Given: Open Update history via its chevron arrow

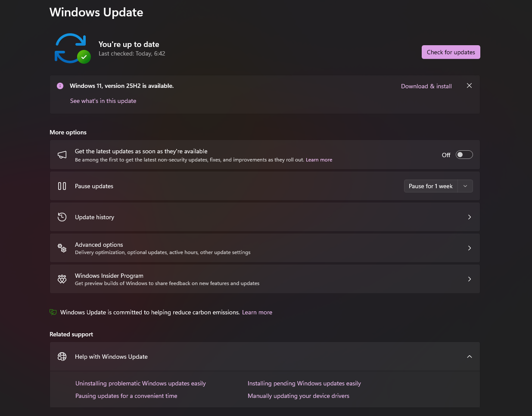Looking at the screenshot, I should pos(470,217).
